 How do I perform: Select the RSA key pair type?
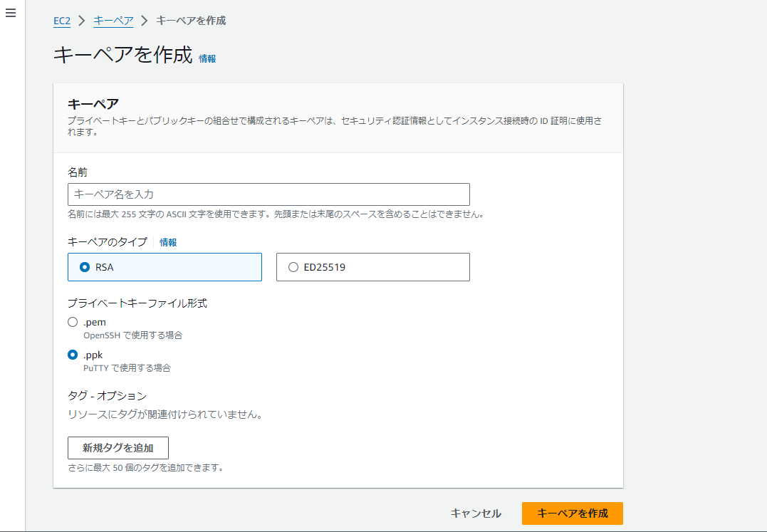coord(165,267)
